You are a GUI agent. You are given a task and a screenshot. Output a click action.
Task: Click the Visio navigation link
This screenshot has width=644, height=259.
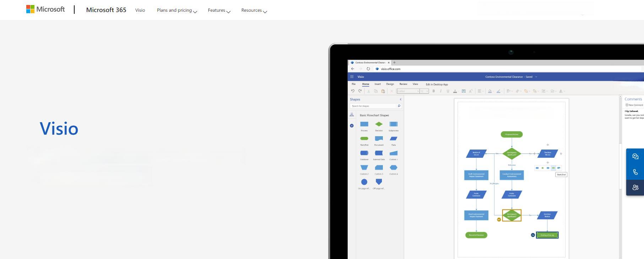(x=140, y=10)
